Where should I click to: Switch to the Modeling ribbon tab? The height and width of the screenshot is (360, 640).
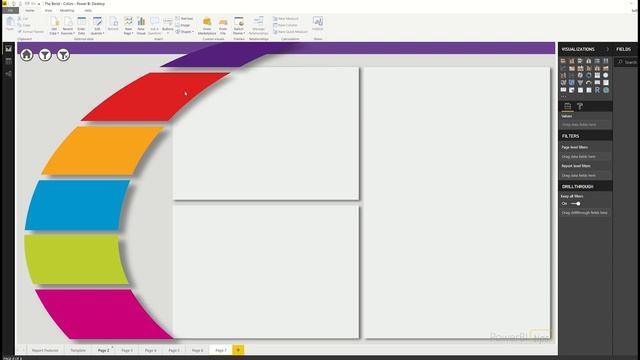point(67,10)
